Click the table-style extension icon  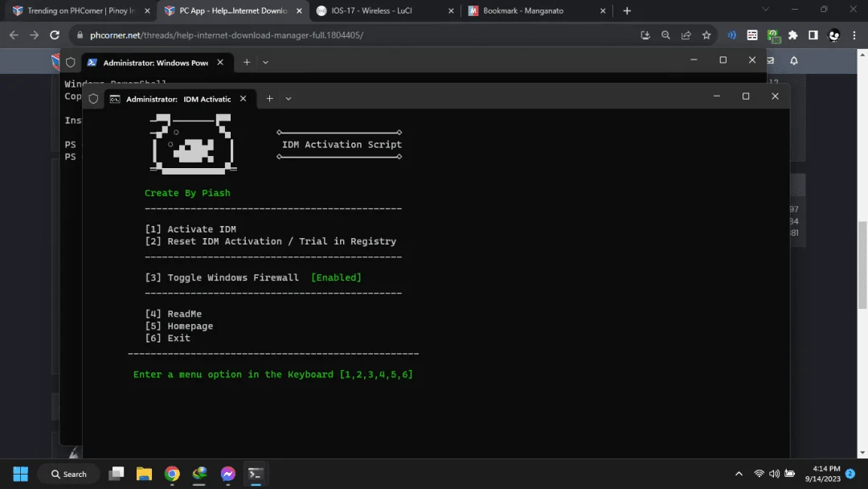click(x=752, y=35)
